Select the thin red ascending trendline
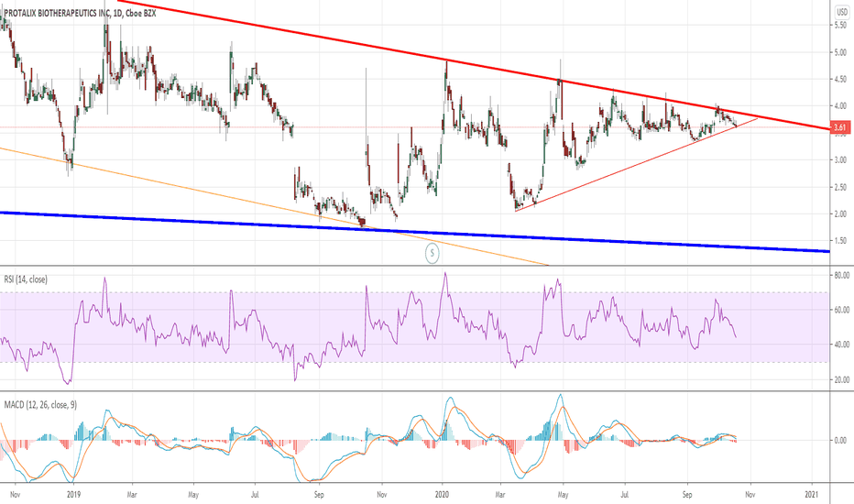This screenshot has height=504, width=854. pyautogui.click(x=636, y=165)
